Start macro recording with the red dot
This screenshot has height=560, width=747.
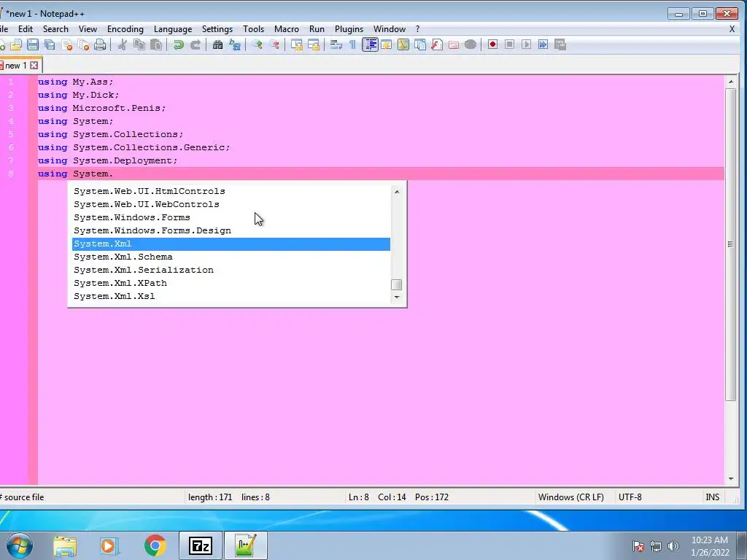pos(492,44)
